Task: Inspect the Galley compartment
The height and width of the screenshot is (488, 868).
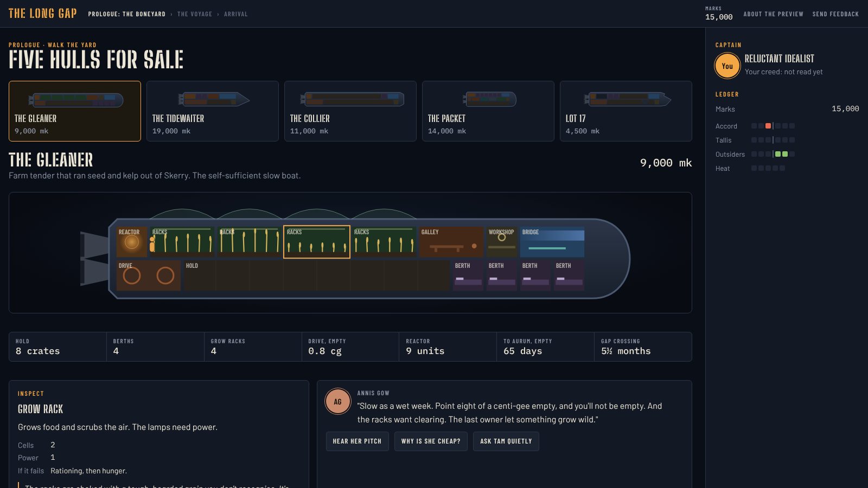Action: tap(451, 242)
